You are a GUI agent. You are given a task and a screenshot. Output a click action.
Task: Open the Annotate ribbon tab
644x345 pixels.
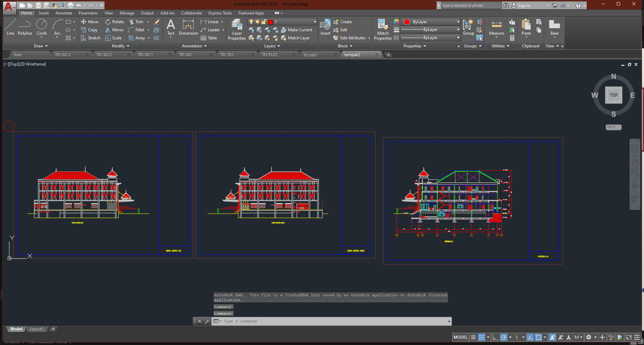pos(64,13)
